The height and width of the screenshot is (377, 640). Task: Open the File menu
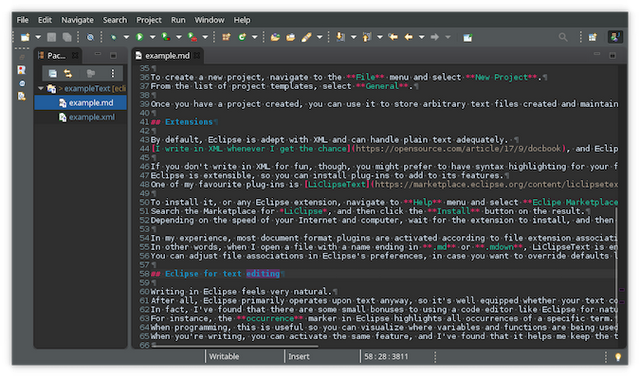(x=22, y=20)
